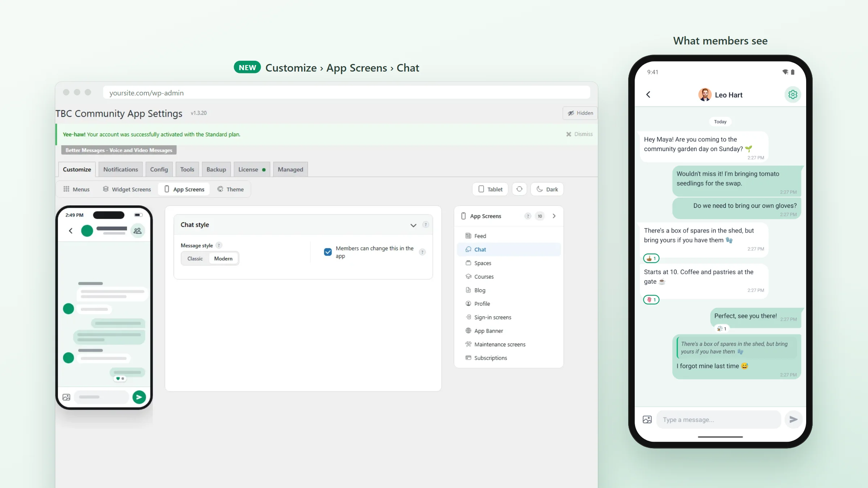Open the License tab
Image resolution: width=868 pixels, height=488 pixels.
point(252,170)
